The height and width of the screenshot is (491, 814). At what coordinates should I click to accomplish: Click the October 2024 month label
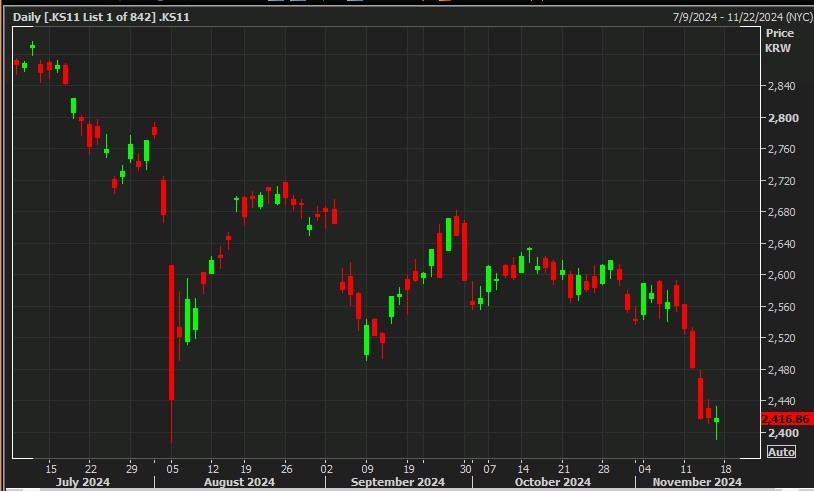pyautogui.click(x=552, y=482)
